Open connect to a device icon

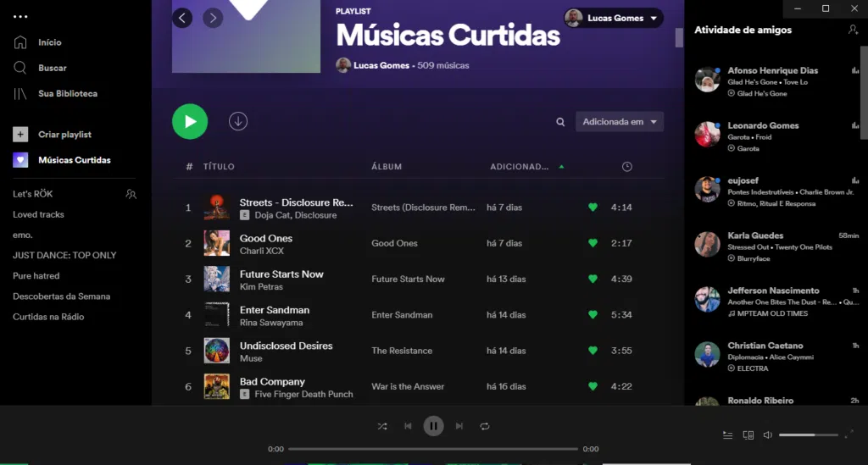point(748,435)
